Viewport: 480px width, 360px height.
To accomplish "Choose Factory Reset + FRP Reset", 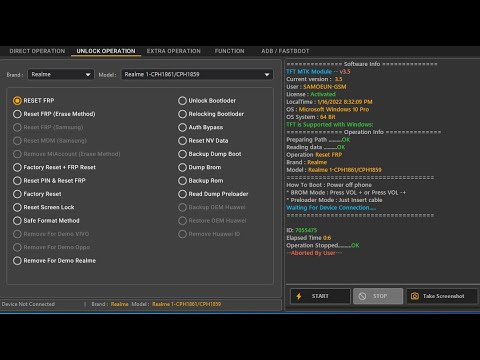I will (x=54, y=167).
